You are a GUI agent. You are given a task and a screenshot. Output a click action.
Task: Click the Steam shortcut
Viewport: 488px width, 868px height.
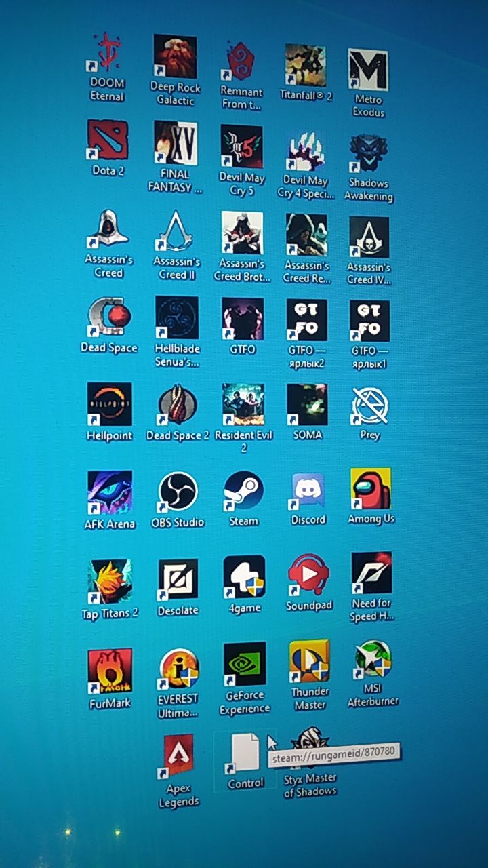tap(244, 491)
